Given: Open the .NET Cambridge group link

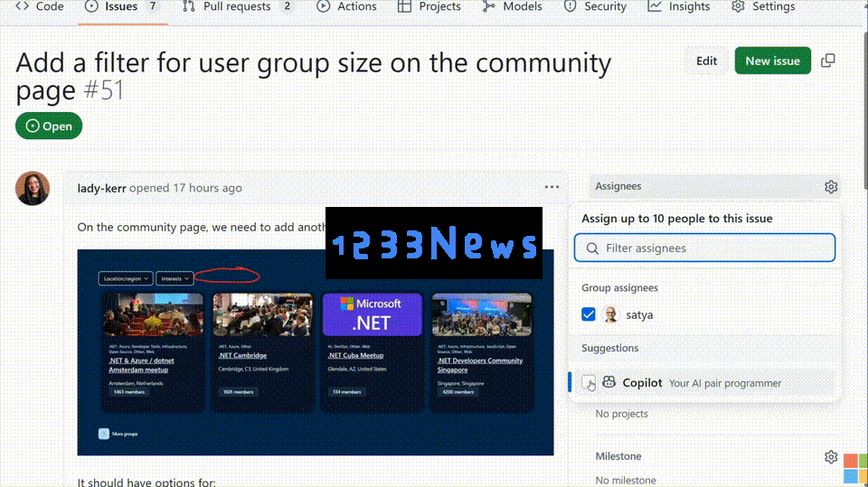Looking at the screenshot, I should pyautogui.click(x=242, y=355).
